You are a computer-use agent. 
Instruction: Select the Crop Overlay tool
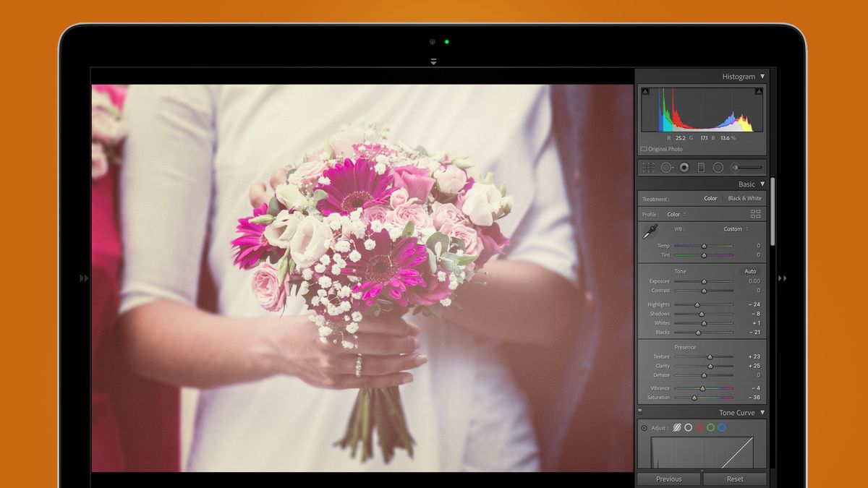click(x=648, y=167)
